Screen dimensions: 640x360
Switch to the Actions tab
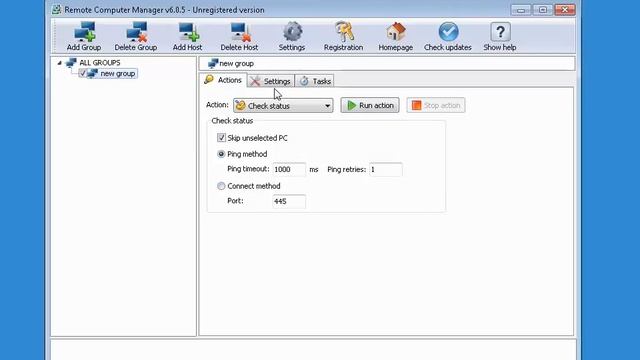coord(223,80)
